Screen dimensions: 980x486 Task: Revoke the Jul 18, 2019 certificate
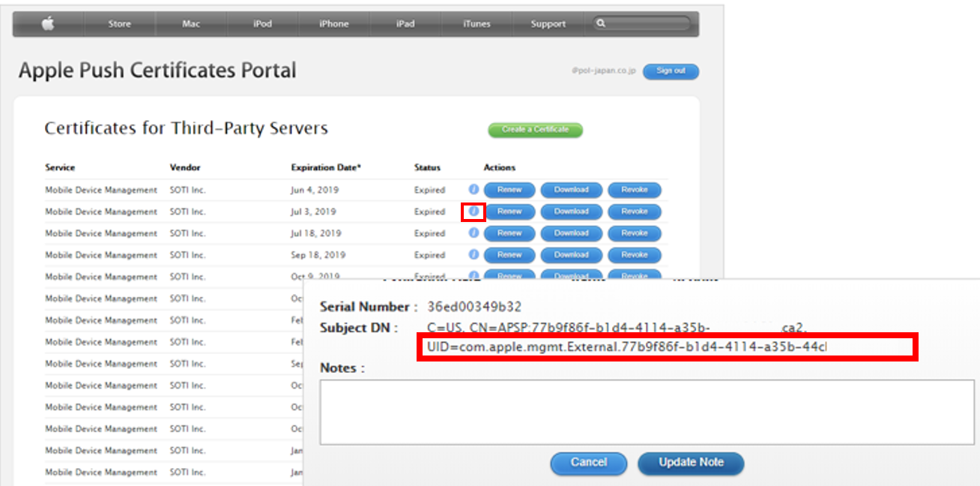click(x=635, y=233)
